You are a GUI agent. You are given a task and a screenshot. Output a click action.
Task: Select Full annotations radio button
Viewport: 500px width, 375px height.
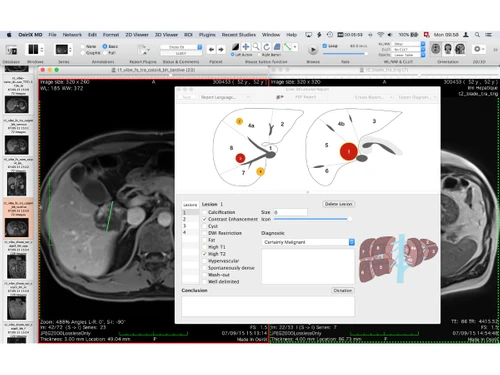pos(105,53)
